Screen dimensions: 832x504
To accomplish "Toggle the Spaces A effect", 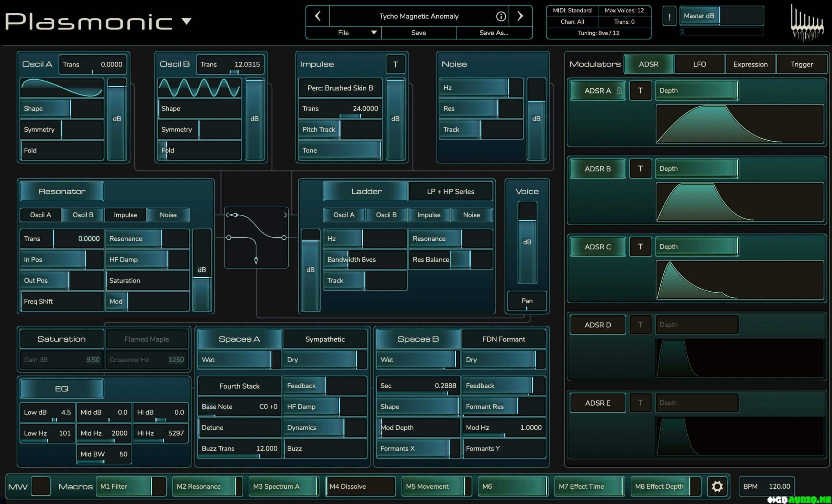I will click(240, 339).
